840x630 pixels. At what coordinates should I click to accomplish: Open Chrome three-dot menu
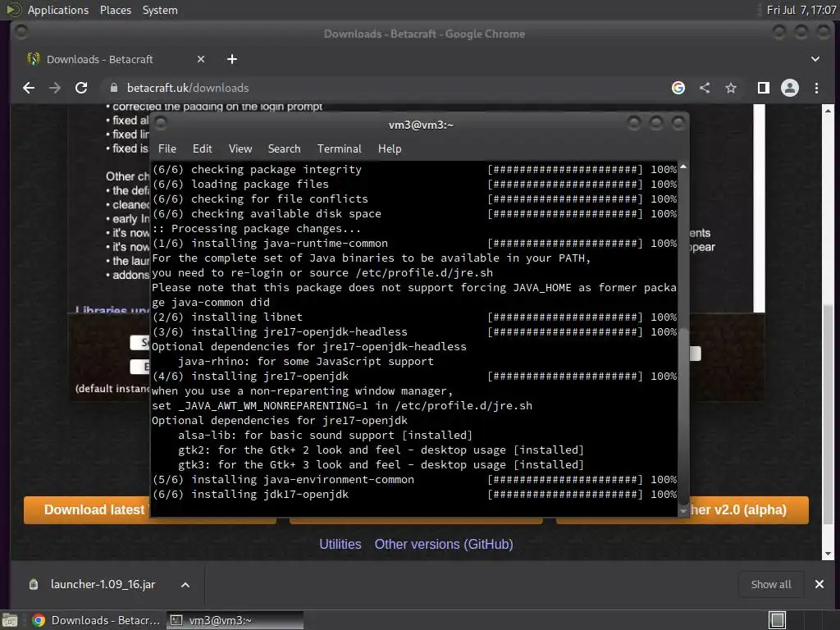click(816, 88)
